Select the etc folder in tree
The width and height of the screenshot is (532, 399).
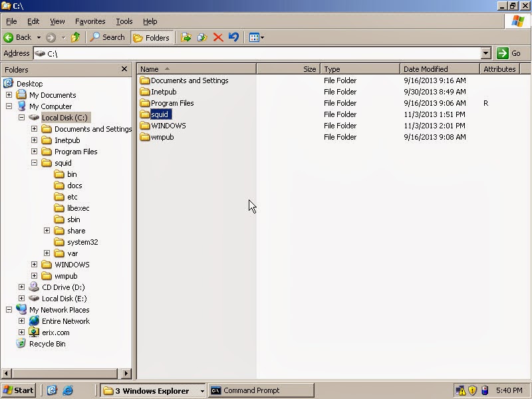[72, 197]
